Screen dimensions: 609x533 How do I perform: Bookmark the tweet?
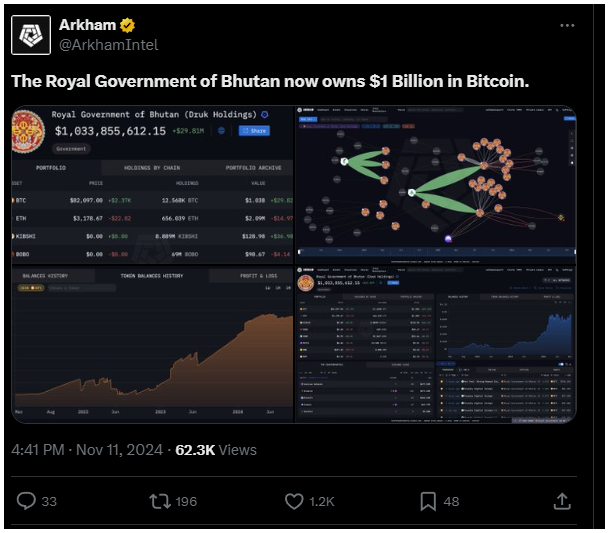point(428,501)
